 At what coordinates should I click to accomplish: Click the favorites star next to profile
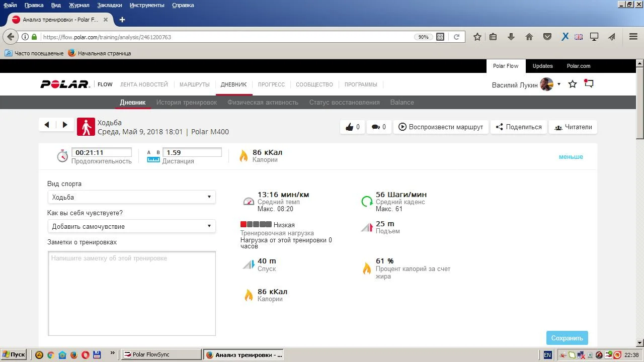[573, 84]
